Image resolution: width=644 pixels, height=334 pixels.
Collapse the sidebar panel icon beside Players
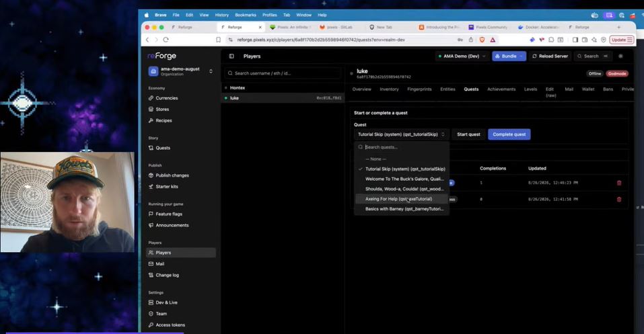[231, 56]
